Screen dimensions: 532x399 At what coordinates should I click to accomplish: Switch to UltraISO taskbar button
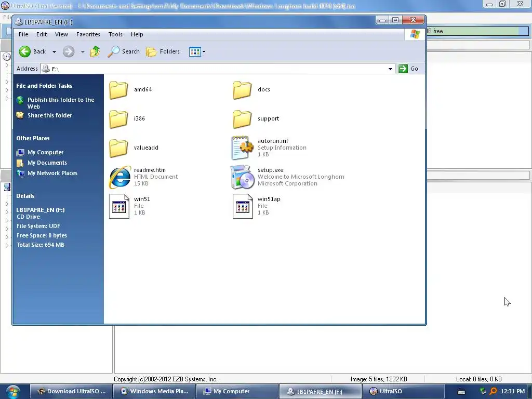click(403, 392)
